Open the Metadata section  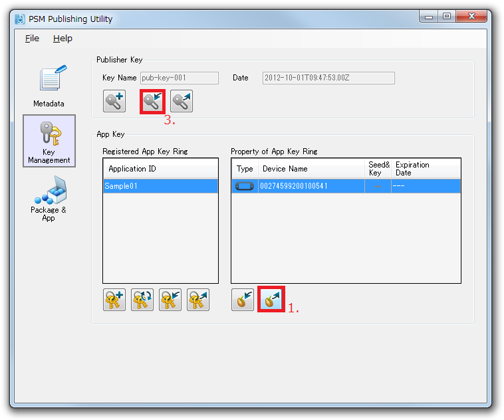[49, 86]
